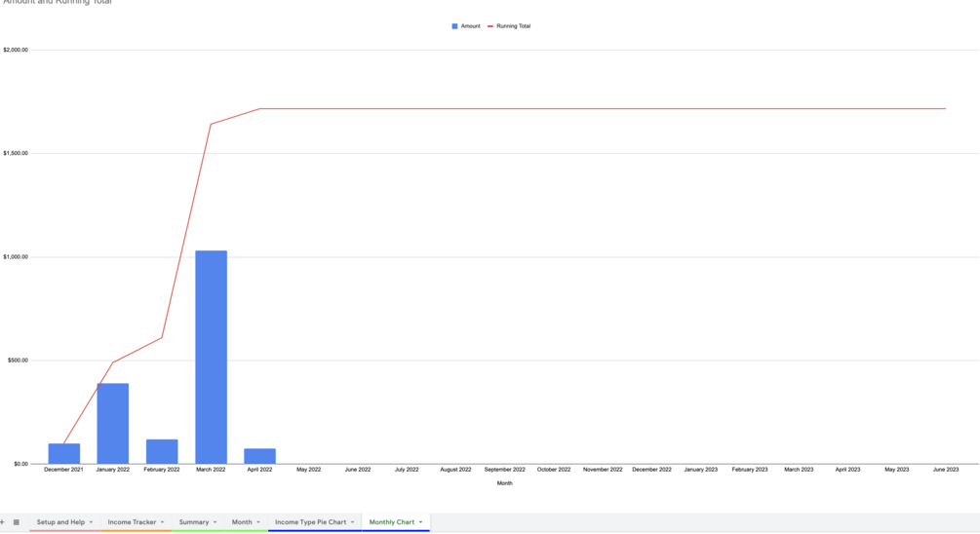Click the October 2022 axis label
The width and height of the screenshot is (980, 534).
(x=554, y=470)
